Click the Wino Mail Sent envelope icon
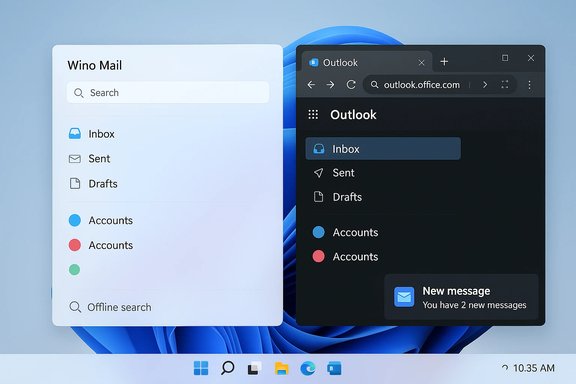This screenshot has width=576, height=384. 75,159
